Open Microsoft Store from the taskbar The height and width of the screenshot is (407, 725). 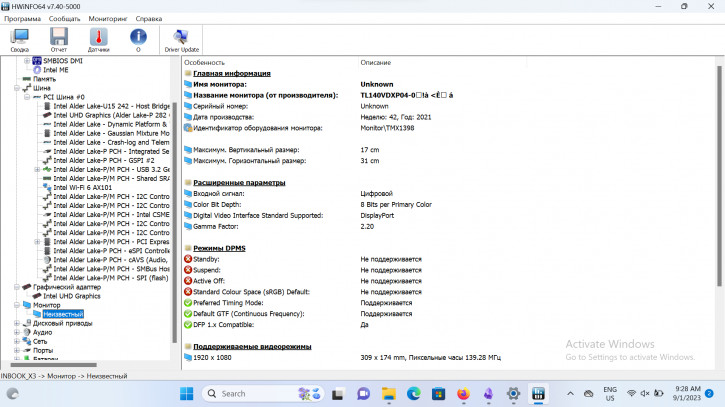tap(438, 394)
